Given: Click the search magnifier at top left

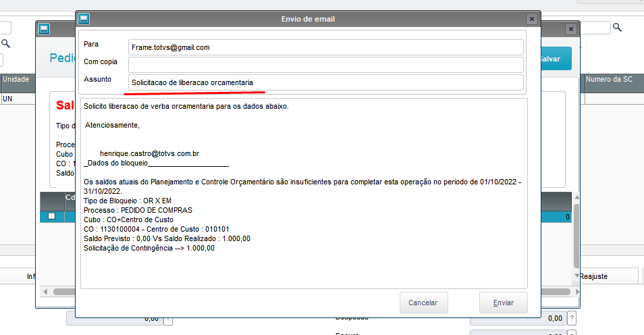Looking at the screenshot, I should 5,43.
